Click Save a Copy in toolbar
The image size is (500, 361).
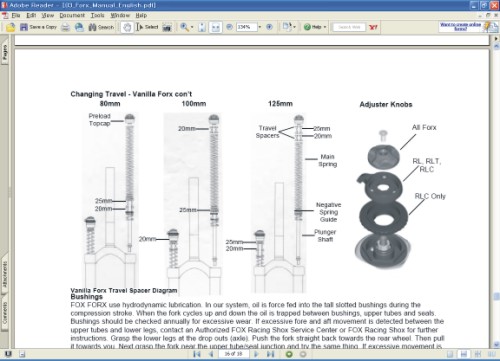pyautogui.click(x=38, y=27)
